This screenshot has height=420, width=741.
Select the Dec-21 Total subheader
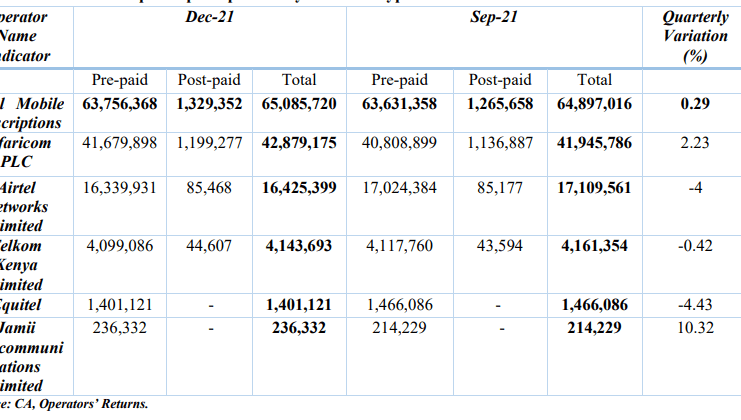pyautogui.click(x=299, y=80)
